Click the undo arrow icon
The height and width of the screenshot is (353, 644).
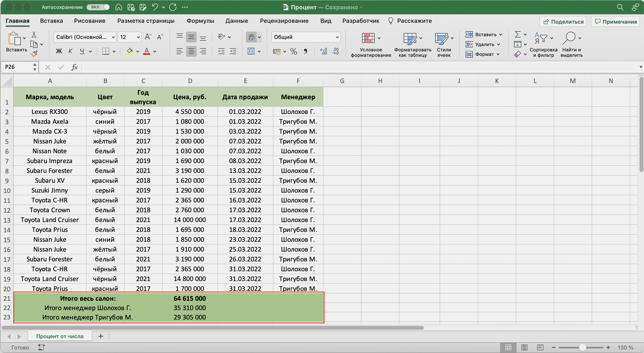tap(155, 7)
